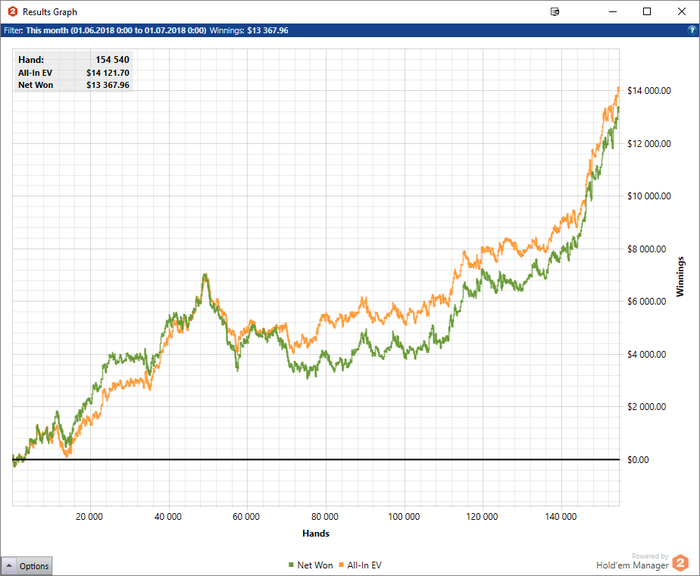Click the Winnings y-axis title
700x576 pixels.
(680, 277)
